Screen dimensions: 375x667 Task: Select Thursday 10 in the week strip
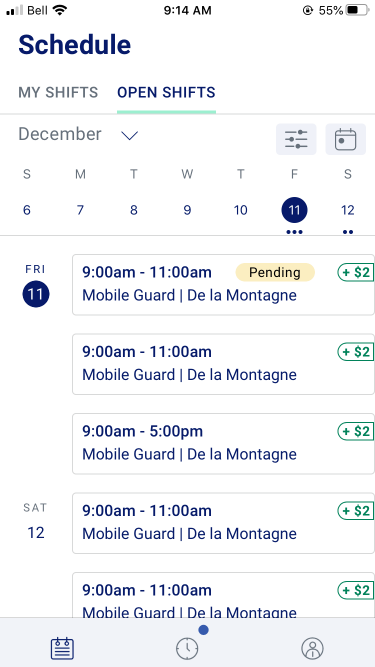(x=241, y=210)
